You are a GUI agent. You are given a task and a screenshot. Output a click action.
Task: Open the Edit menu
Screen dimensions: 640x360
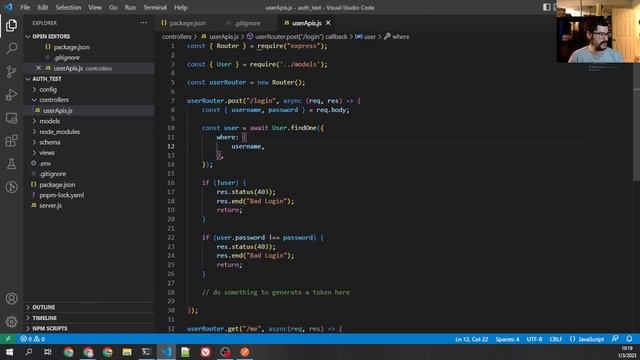[x=42, y=7]
